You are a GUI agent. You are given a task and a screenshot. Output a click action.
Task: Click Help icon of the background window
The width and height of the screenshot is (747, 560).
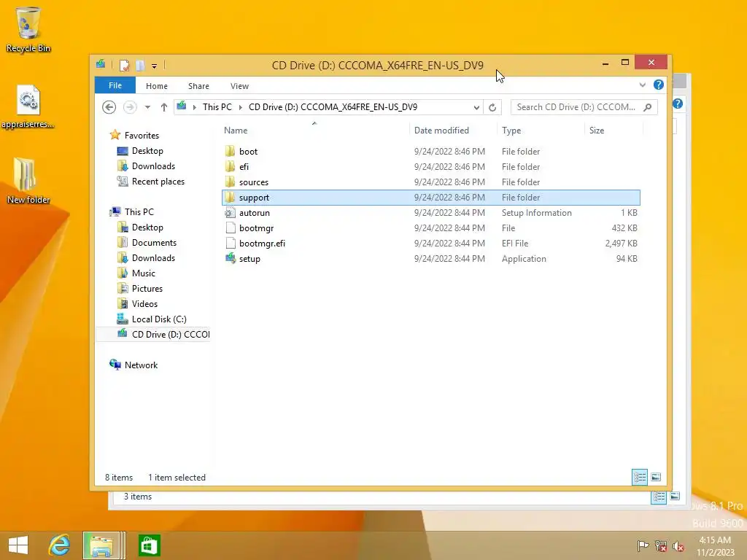pyautogui.click(x=678, y=104)
